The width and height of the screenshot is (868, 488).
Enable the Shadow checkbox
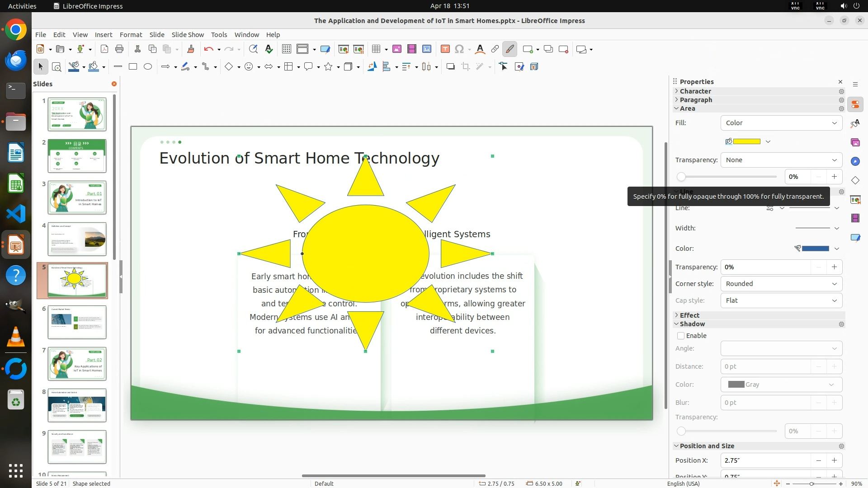tap(681, 336)
